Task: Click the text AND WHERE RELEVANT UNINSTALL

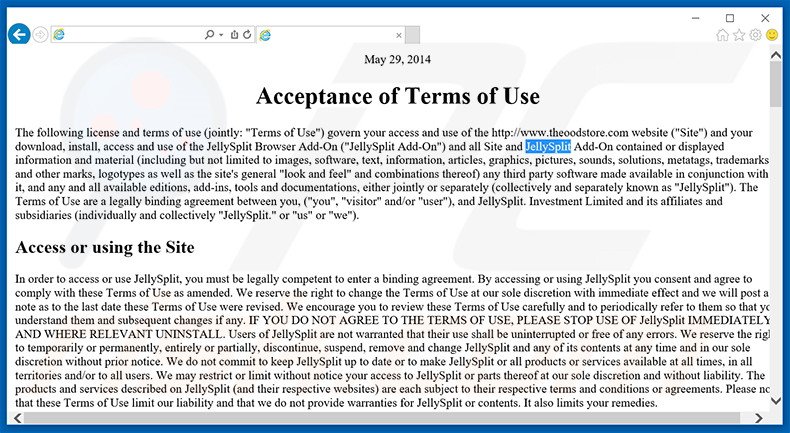Action: point(119,334)
